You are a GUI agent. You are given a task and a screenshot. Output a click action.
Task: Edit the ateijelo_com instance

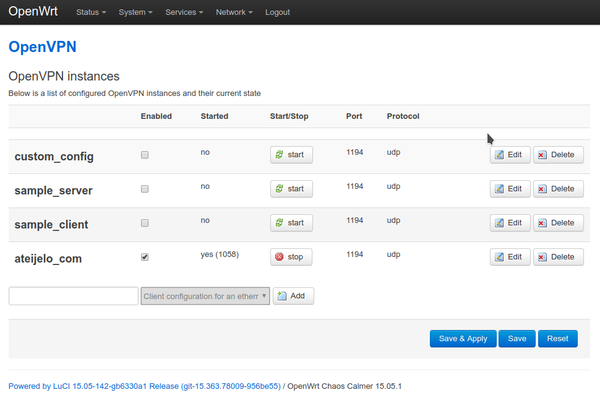tap(510, 257)
